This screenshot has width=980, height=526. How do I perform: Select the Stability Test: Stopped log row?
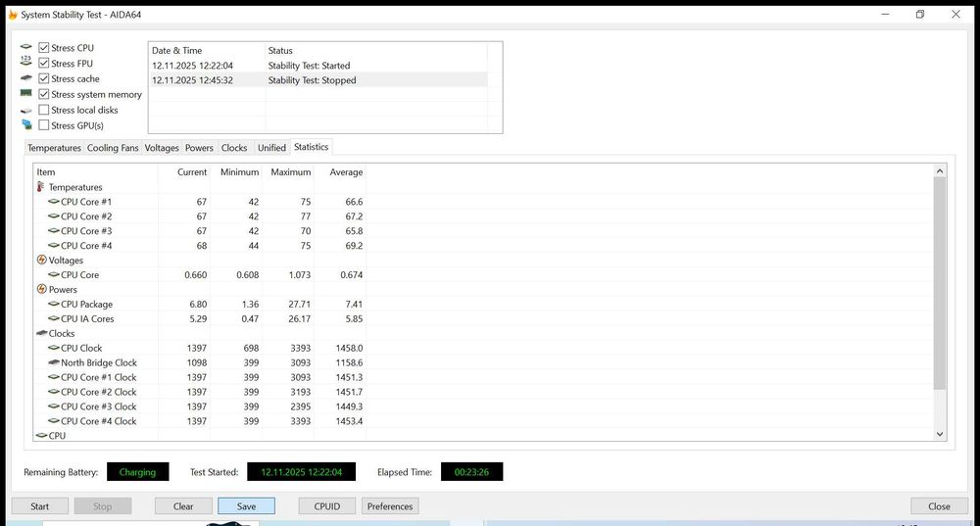pos(318,80)
